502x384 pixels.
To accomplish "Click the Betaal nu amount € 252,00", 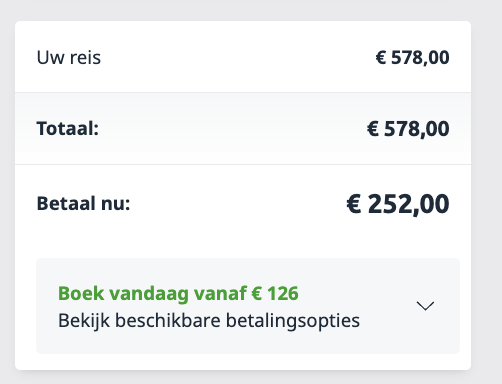I will pyautogui.click(x=398, y=204).
